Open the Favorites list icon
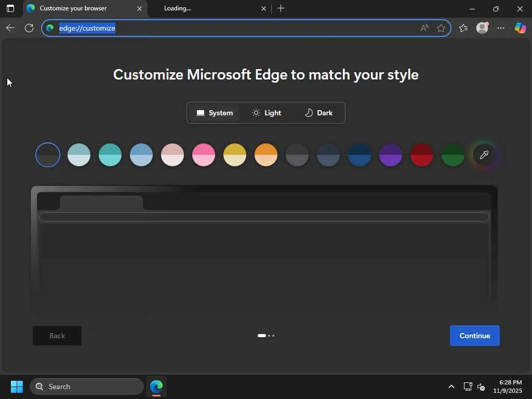 (x=463, y=28)
